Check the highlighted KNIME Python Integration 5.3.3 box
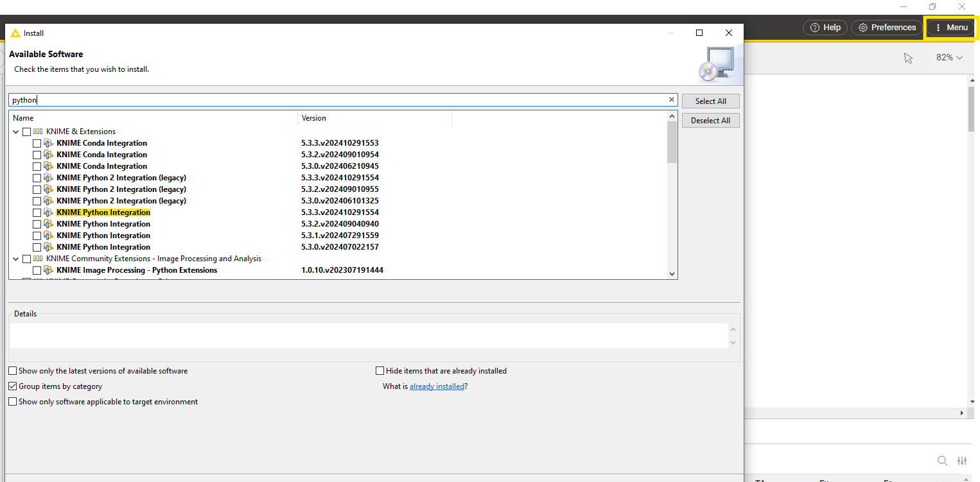980x482 pixels. pyautogui.click(x=37, y=212)
